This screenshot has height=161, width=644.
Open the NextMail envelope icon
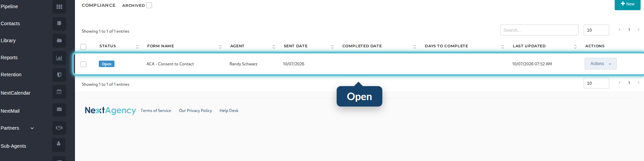pyautogui.click(x=59, y=110)
